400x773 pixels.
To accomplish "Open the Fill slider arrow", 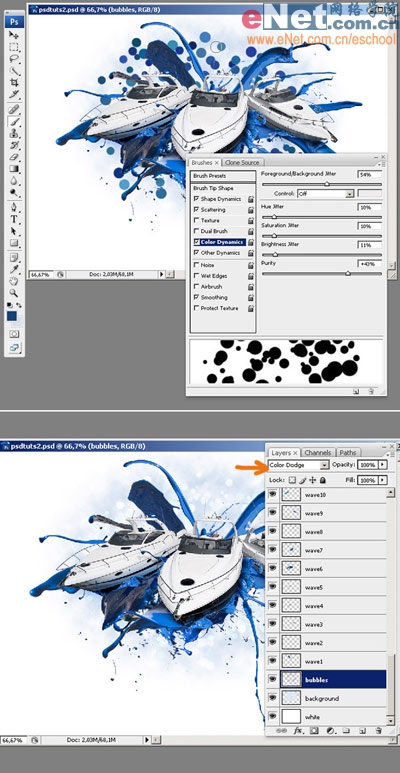I will click(383, 480).
